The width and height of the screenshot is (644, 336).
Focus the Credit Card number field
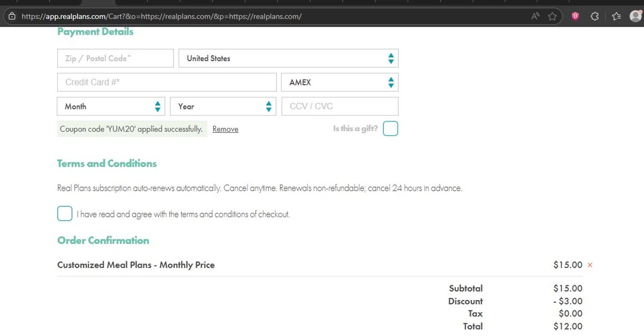(167, 82)
